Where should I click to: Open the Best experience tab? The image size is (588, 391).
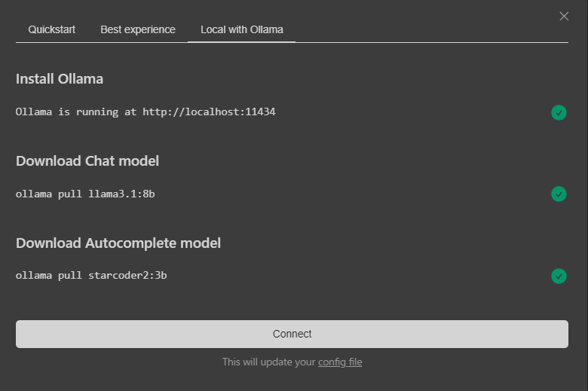138,29
